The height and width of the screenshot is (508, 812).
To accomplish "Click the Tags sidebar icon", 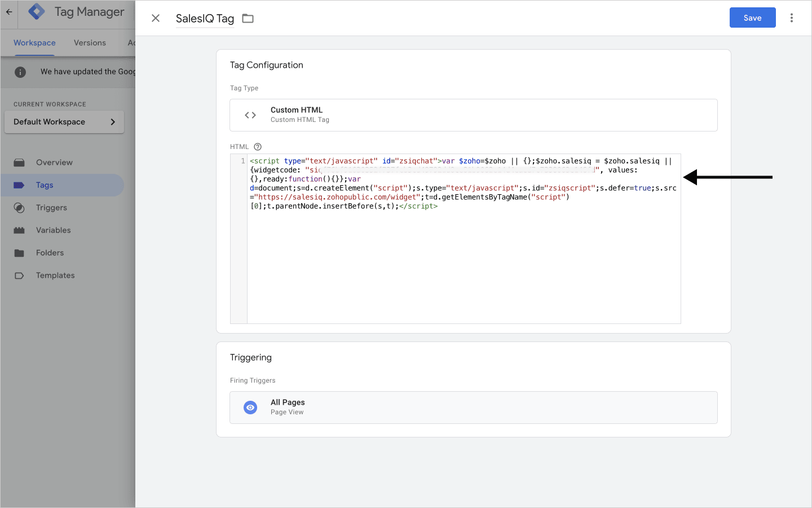I will pos(19,185).
